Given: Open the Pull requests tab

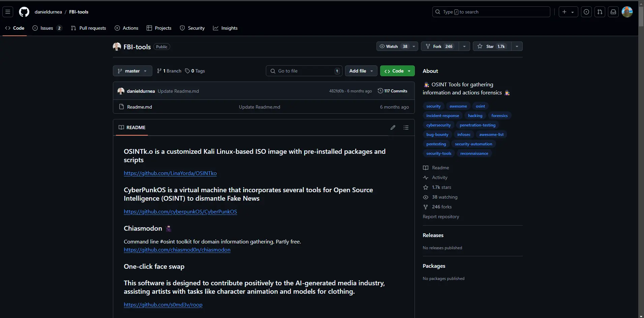Looking at the screenshot, I should tap(89, 28).
